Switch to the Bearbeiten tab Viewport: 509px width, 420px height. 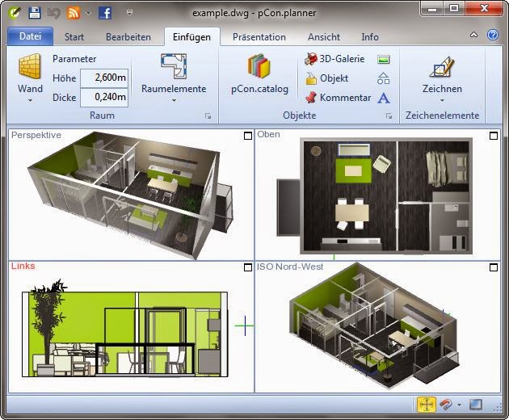(128, 37)
